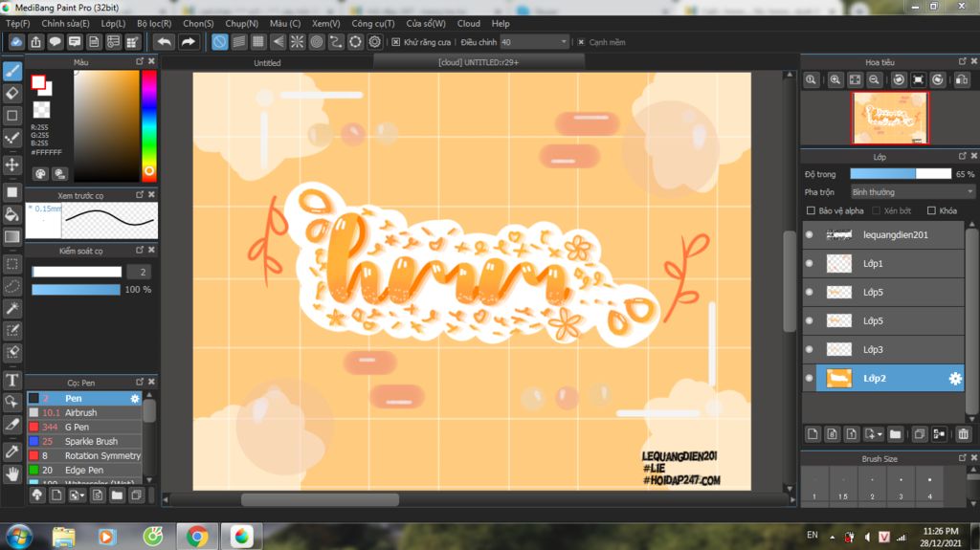
Task: Zoom in on navigator
Action: [835, 80]
